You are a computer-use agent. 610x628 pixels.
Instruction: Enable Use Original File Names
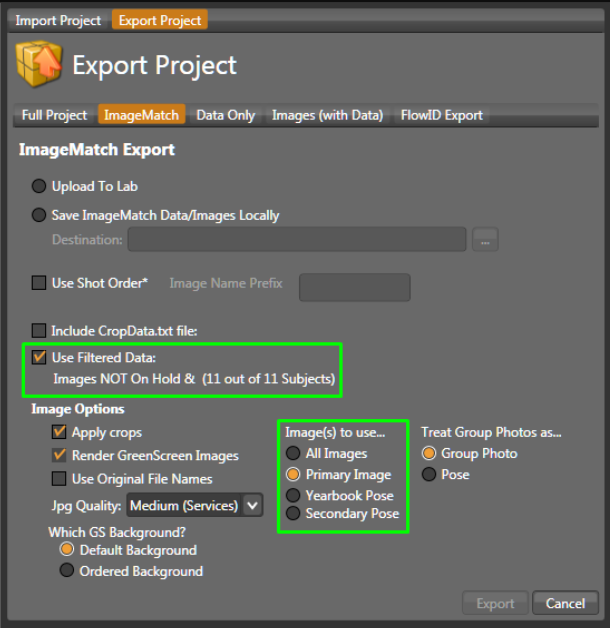click(x=59, y=479)
